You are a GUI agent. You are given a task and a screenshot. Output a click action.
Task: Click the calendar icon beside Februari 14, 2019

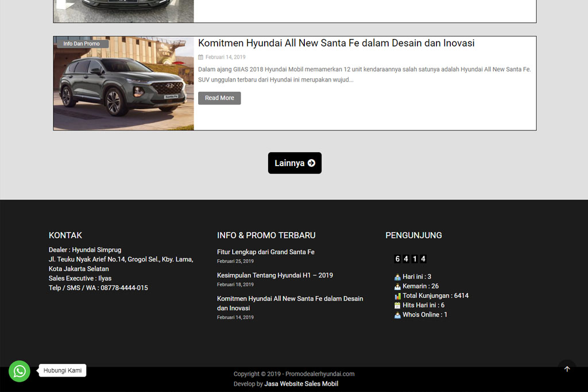[200, 57]
